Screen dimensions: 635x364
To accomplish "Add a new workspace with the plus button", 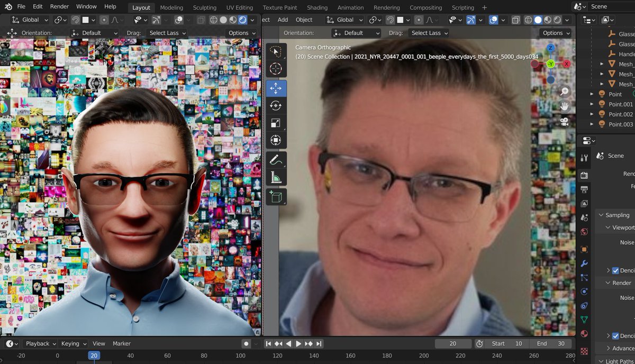I will (484, 7).
